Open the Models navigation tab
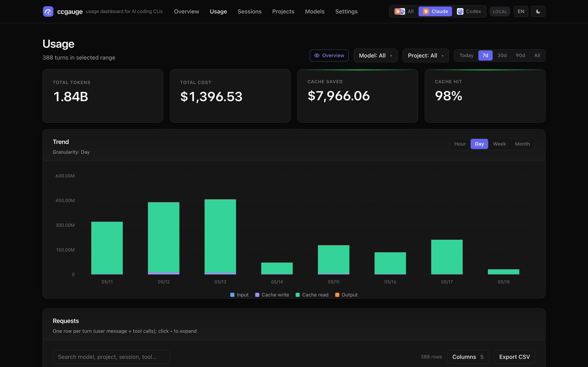 pyautogui.click(x=315, y=11)
